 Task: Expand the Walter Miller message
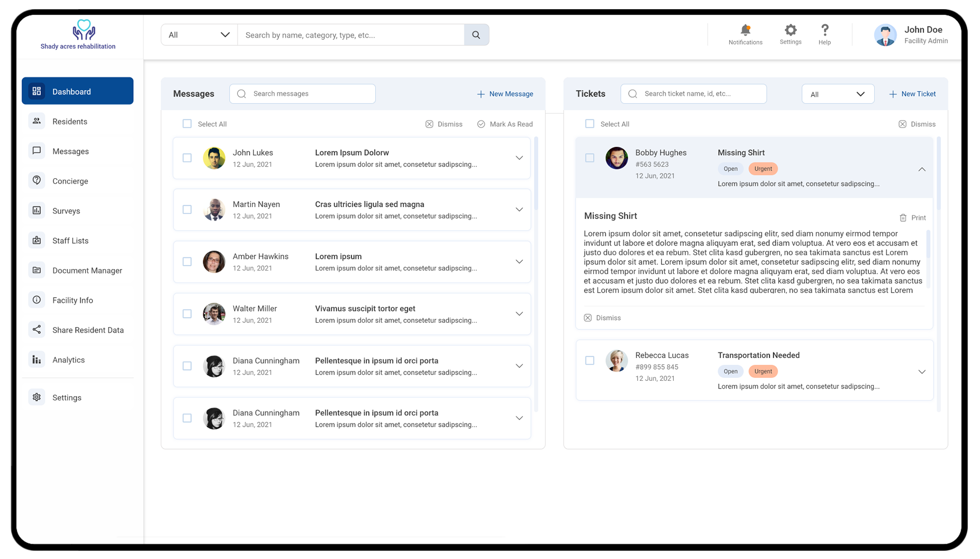coord(519,313)
